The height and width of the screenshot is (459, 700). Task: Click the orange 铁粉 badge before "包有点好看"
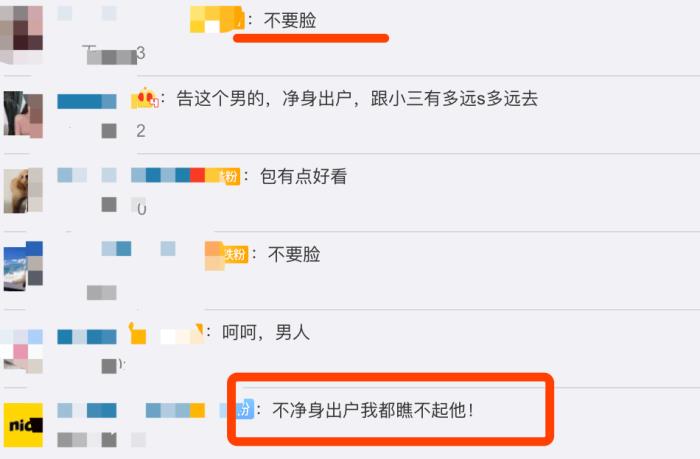tap(230, 176)
